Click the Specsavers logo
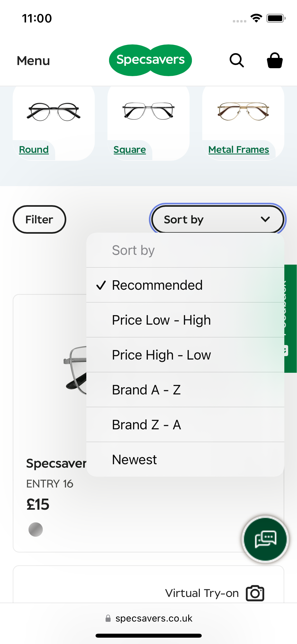 click(150, 60)
